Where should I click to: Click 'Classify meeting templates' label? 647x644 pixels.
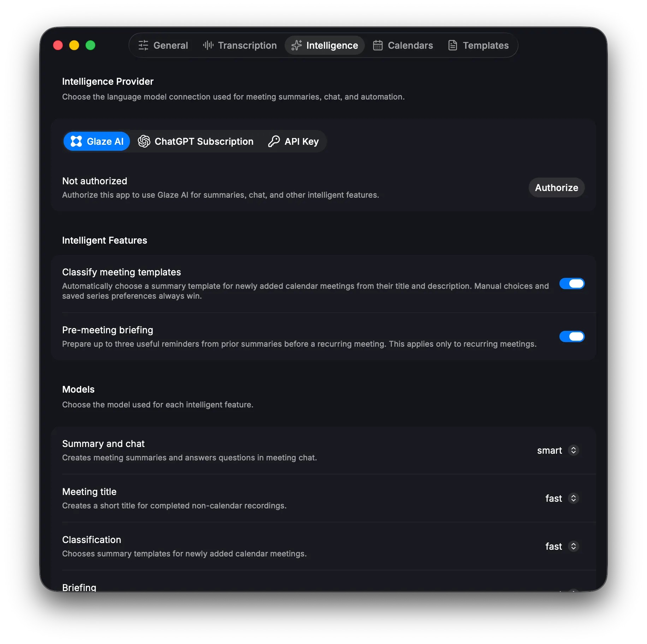(x=121, y=272)
